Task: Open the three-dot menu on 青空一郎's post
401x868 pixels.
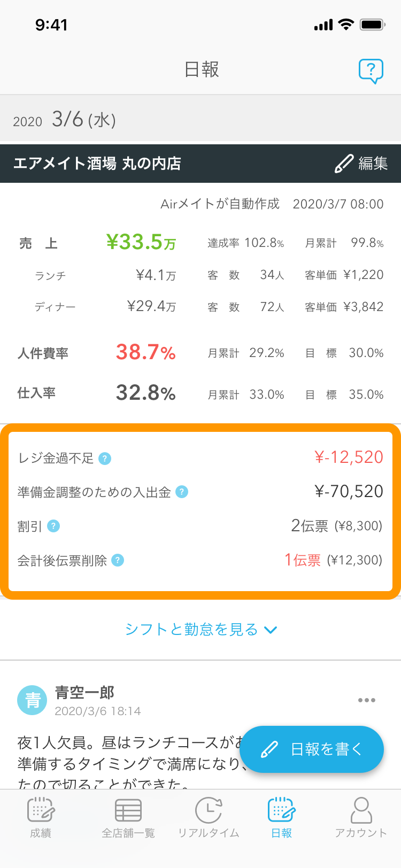Action: pyautogui.click(x=367, y=700)
